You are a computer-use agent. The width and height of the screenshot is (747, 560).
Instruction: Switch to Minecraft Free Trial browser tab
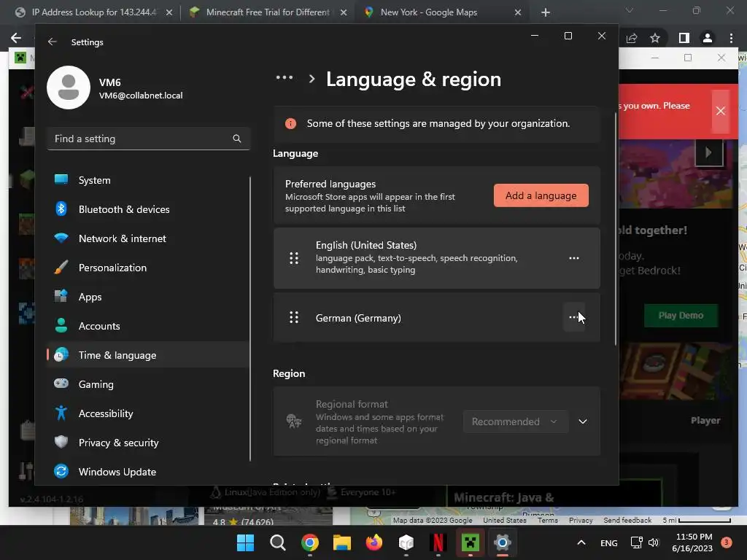[x=267, y=12]
